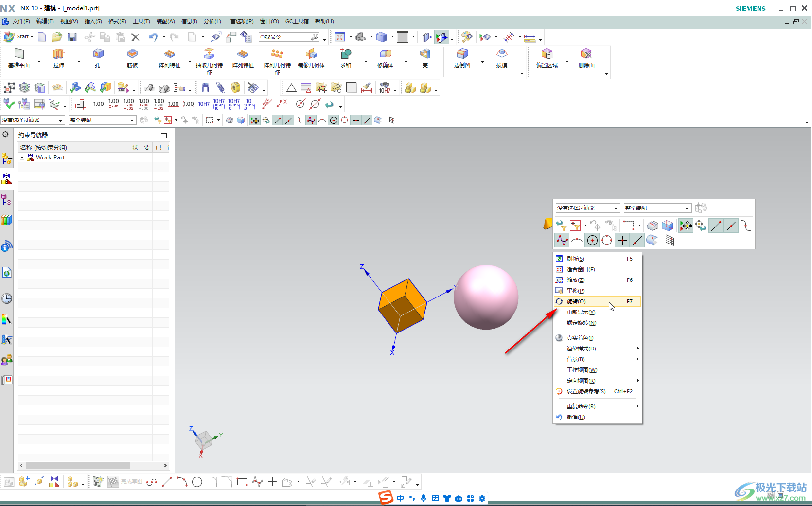The height and width of the screenshot is (506, 812).
Task: Click 锁定旋转(N) in the context menu
Action: tap(597, 323)
